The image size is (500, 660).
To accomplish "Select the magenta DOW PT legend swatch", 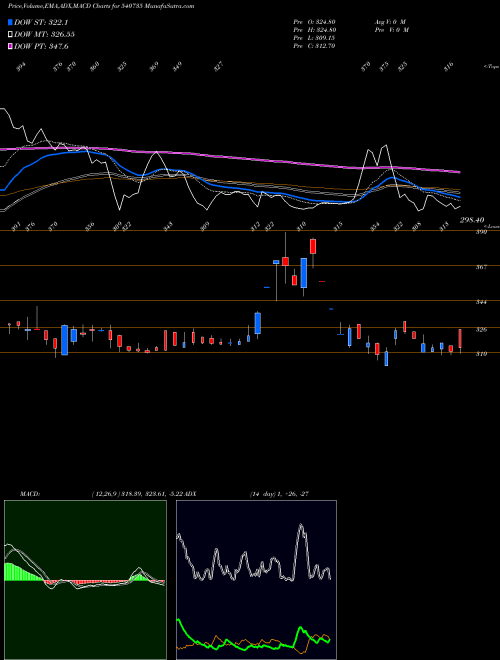I will click(10, 46).
